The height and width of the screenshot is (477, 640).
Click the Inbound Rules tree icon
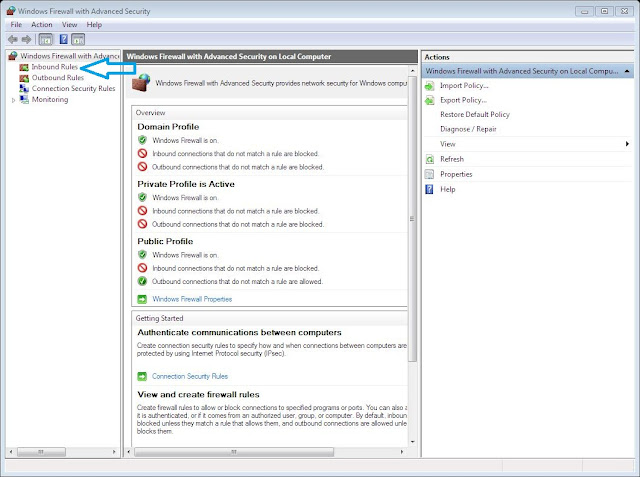[24, 67]
